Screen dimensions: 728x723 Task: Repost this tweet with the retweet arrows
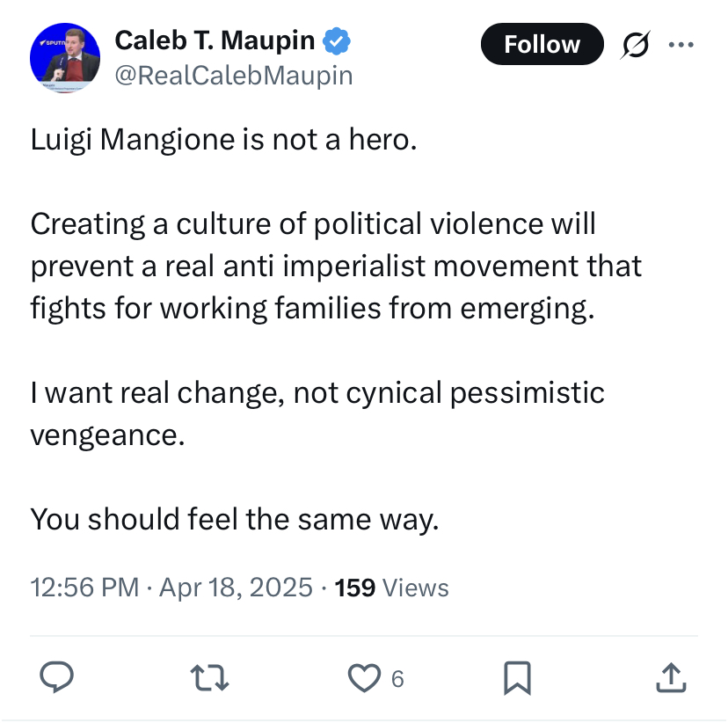[x=209, y=678]
